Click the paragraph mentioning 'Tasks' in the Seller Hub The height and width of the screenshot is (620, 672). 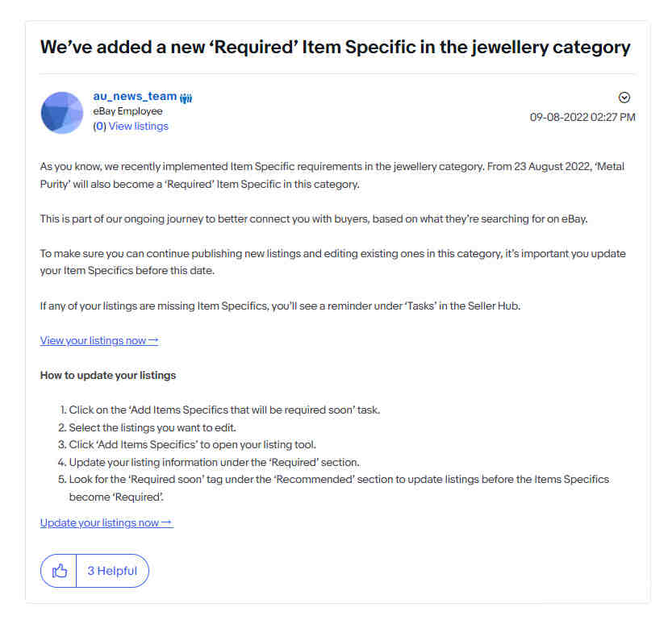point(280,306)
